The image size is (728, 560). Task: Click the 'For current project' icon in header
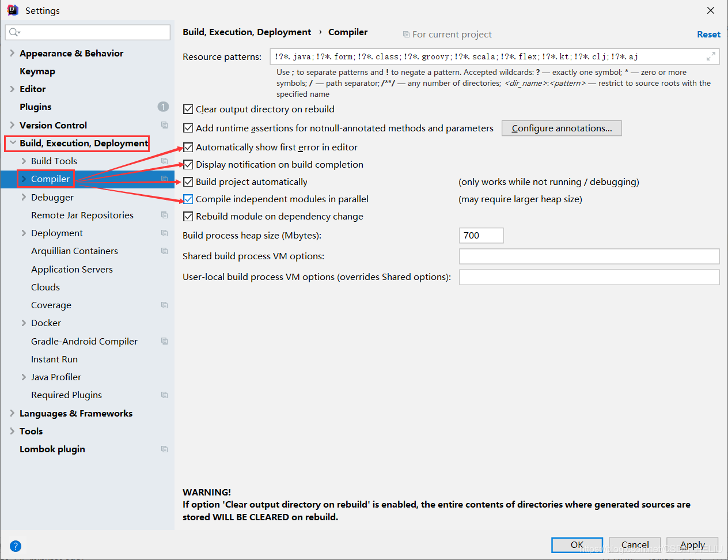click(406, 34)
